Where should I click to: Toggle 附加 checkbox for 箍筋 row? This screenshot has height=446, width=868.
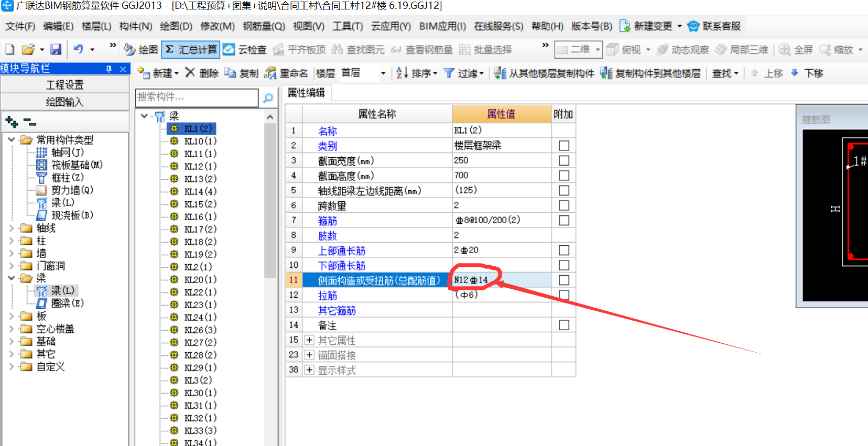point(564,220)
